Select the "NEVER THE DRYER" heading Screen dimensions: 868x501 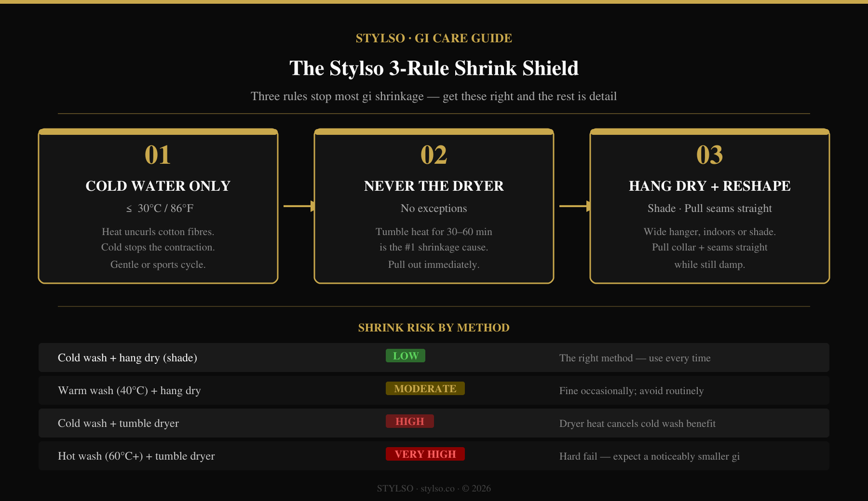click(434, 186)
